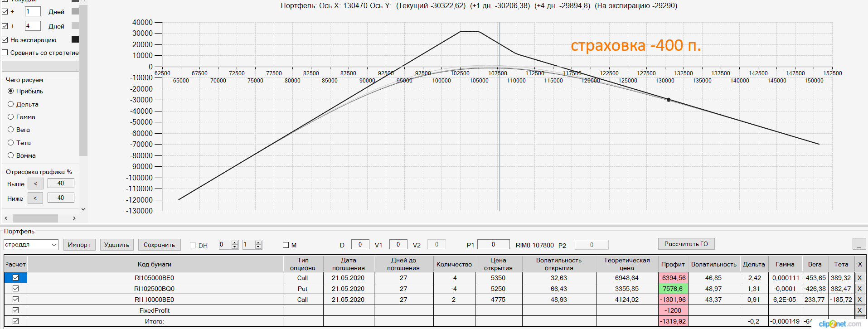Check the 'M' checkbox in portfolio bar
This screenshot has height=329, width=868.
[286, 245]
